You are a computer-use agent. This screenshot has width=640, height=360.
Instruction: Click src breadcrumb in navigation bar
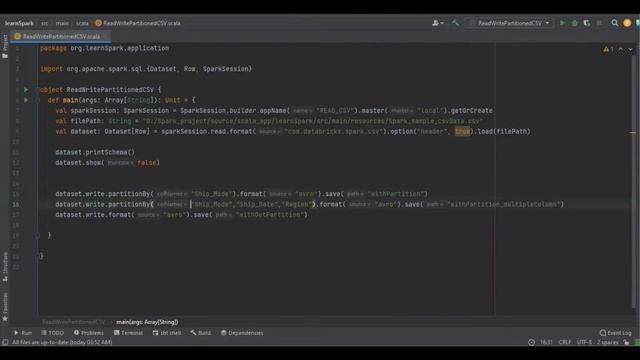pyautogui.click(x=44, y=23)
